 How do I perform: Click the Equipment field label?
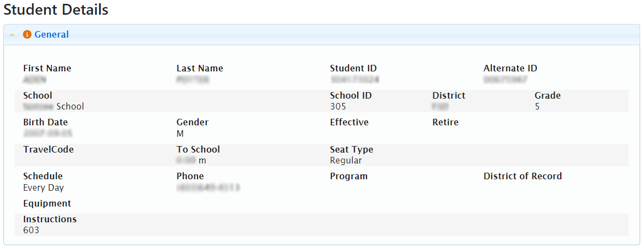click(47, 204)
